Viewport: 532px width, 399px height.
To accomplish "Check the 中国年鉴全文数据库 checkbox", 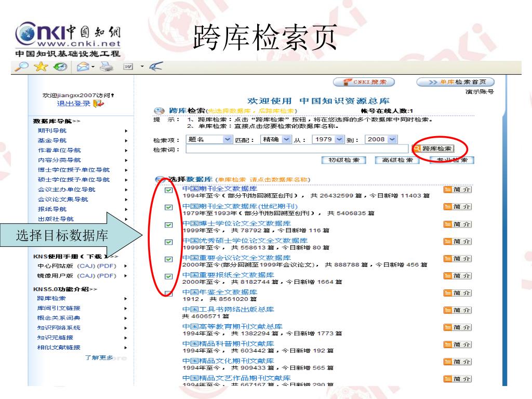I will tap(168, 294).
